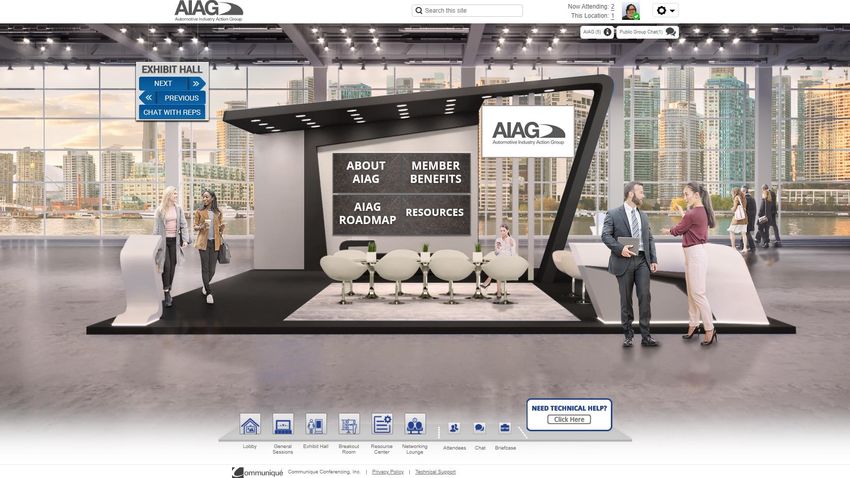Focus the Search this site field
Viewport: 850px width, 478px height.
[467, 10]
